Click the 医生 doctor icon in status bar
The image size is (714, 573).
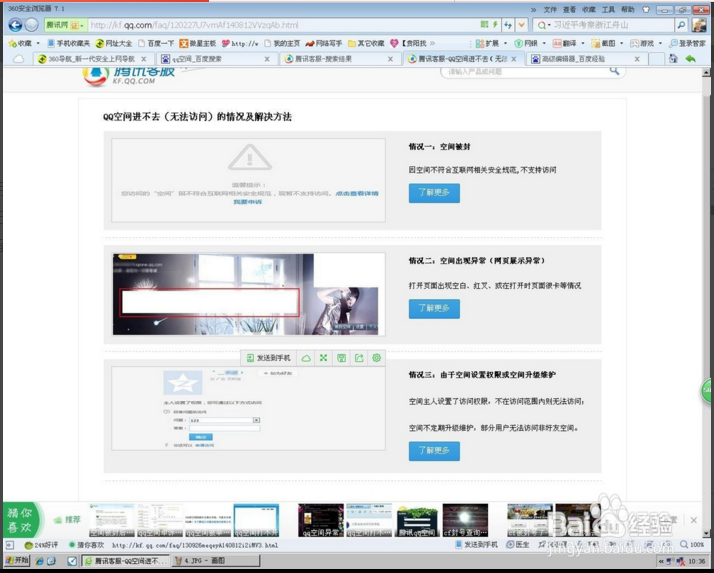pos(518,545)
